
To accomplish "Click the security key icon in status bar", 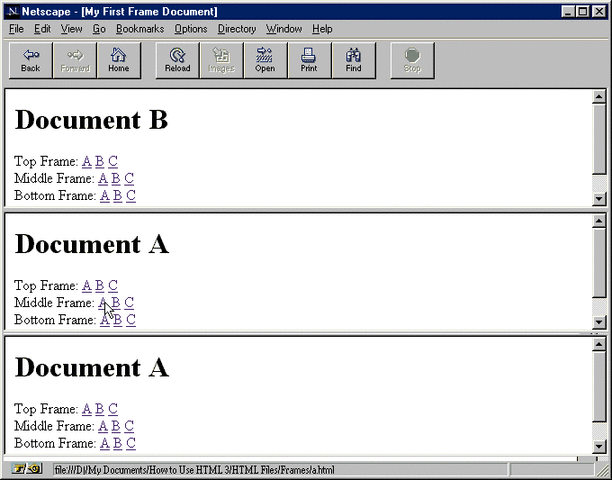I will coord(26,469).
